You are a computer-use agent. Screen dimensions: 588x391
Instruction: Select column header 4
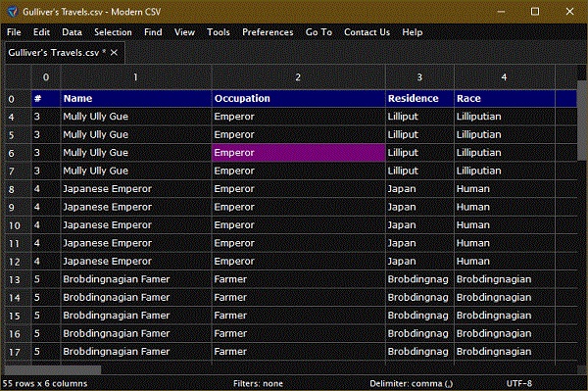[x=504, y=76]
